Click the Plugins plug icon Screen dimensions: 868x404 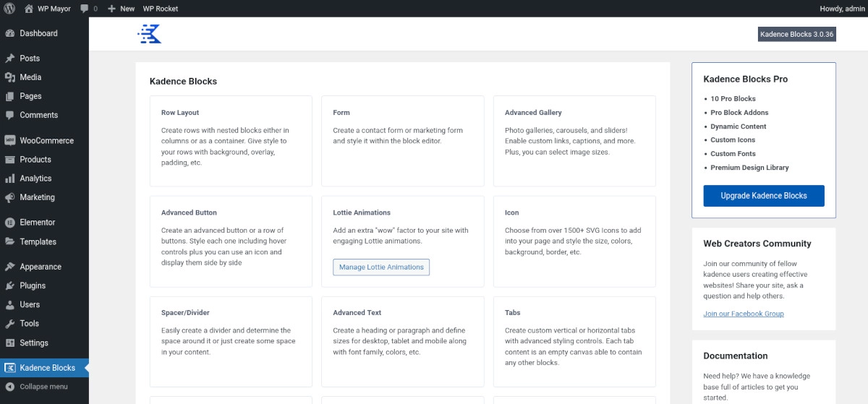(10, 285)
